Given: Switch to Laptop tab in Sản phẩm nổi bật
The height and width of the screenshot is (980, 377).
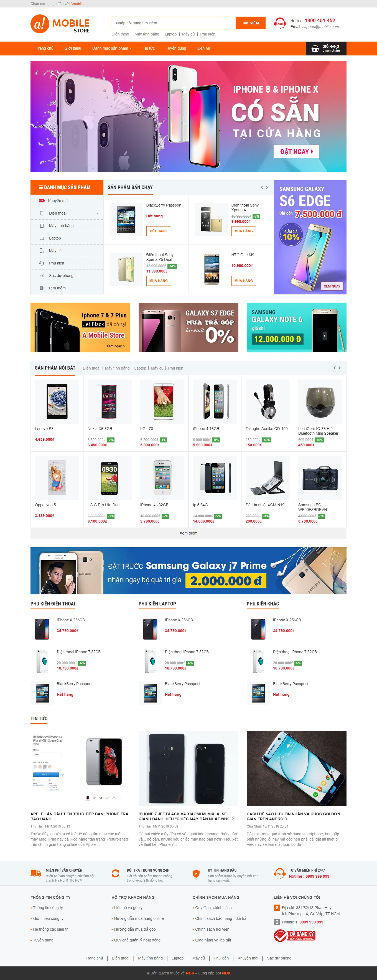Looking at the screenshot, I should click(140, 368).
